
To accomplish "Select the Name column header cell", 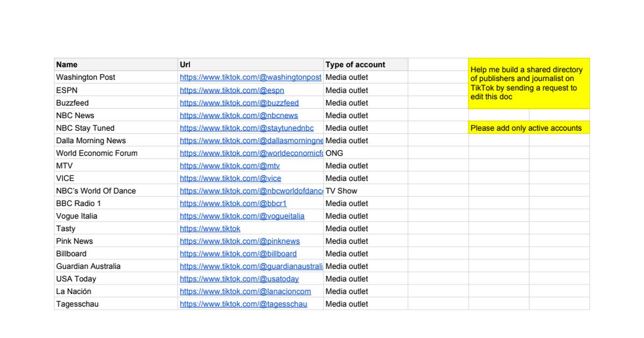I will tap(116, 64).
